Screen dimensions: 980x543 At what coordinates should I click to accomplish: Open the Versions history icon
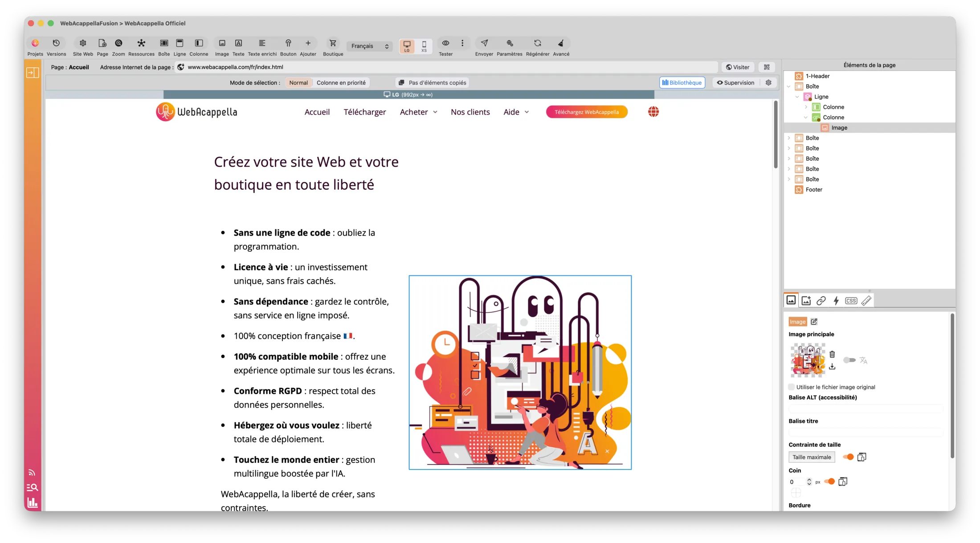(56, 43)
